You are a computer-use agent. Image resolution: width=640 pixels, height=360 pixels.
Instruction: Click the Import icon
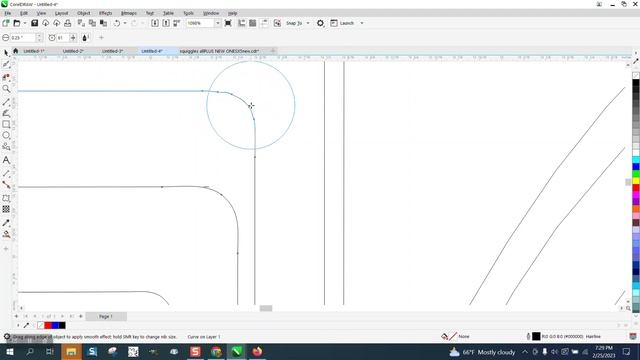pyautogui.click(x=155, y=23)
